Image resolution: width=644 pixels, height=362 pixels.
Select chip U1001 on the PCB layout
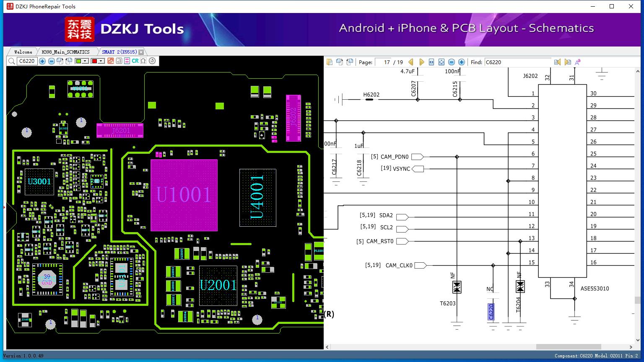click(184, 195)
